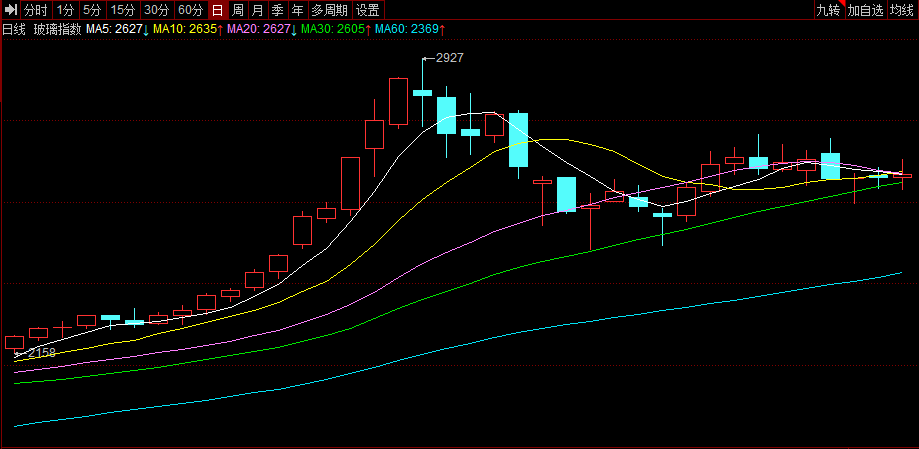919x449 pixels.
Task: Click the 日线 label text
Action: pyautogui.click(x=13, y=29)
